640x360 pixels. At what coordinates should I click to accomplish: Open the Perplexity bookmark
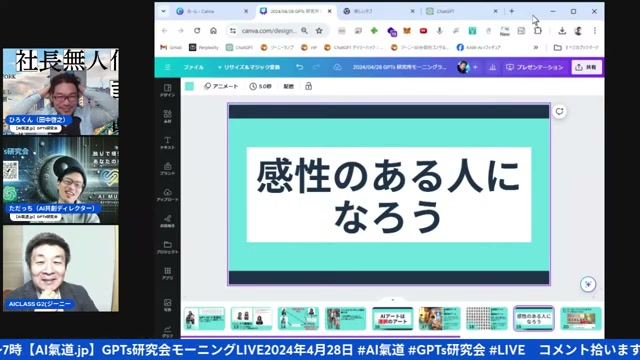click(204, 47)
